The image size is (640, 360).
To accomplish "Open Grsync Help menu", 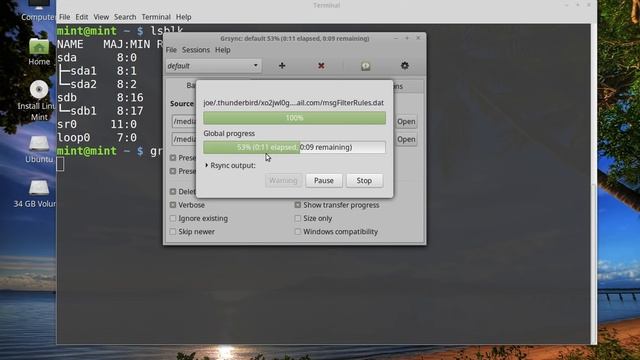I will [x=222, y=50].
